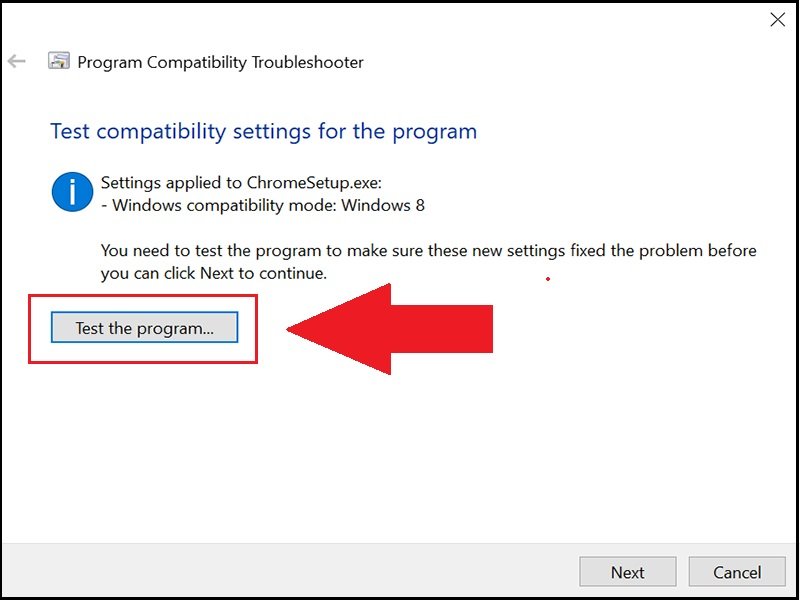
Task: Click the words Windows 8 in the mode line
Action: [x=383, y=206]
